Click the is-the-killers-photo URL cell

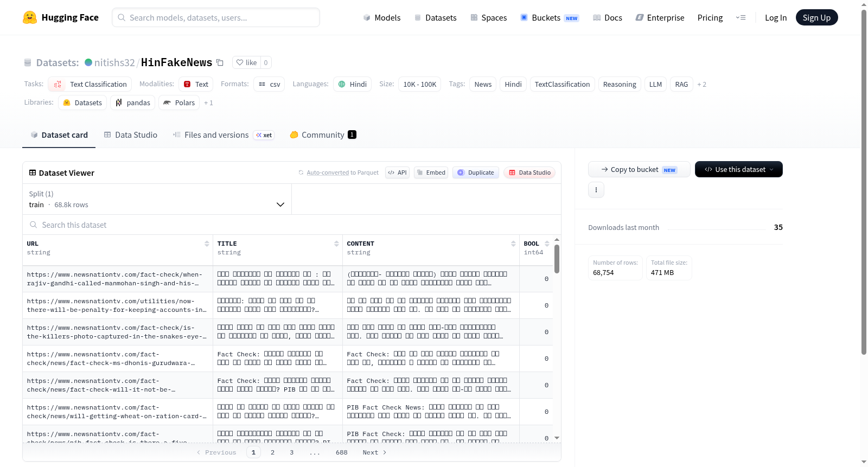[x=118, y=332]
